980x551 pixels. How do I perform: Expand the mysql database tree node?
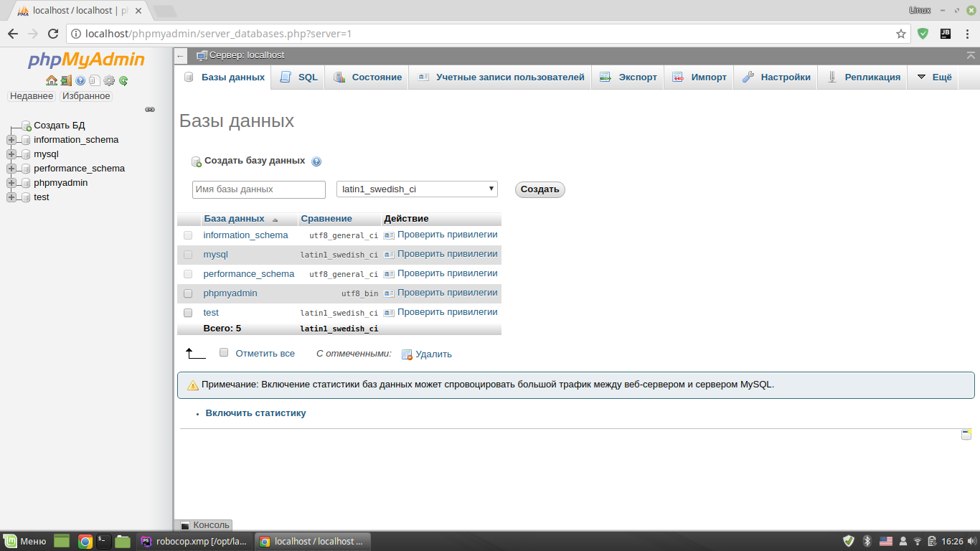11,154
